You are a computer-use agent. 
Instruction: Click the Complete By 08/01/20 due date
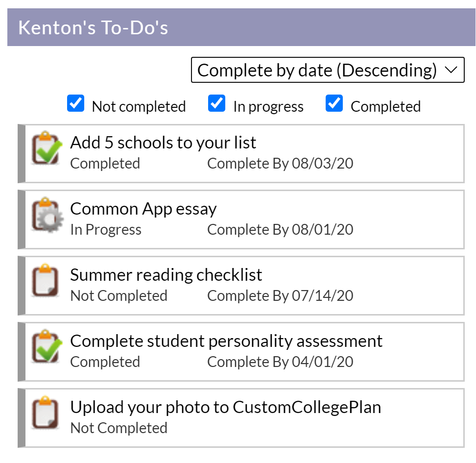click(280, 230)
